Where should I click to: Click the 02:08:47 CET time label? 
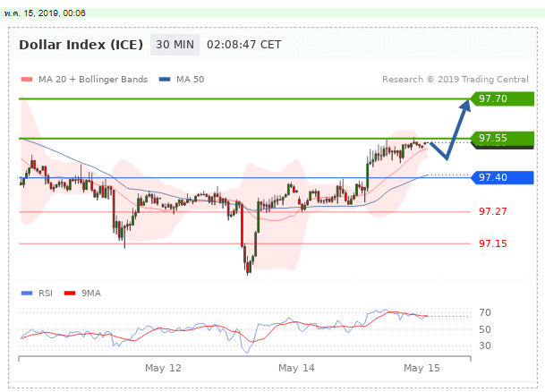244,45
